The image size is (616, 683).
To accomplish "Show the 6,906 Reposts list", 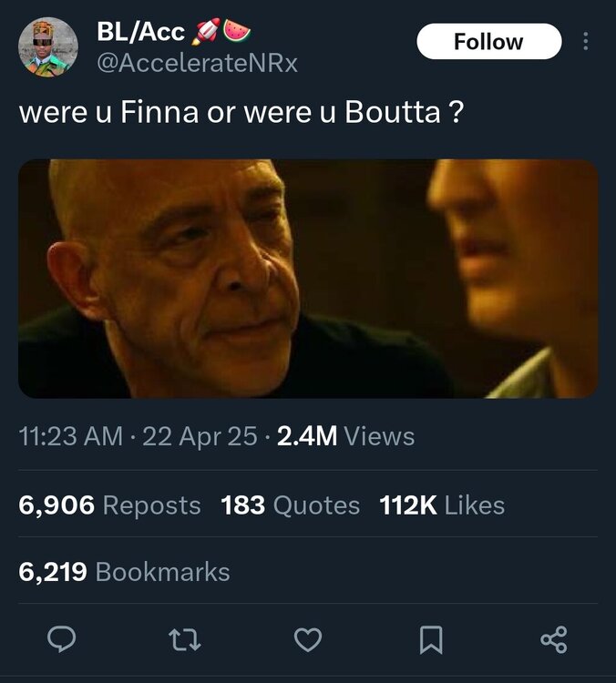I will 109,505.
